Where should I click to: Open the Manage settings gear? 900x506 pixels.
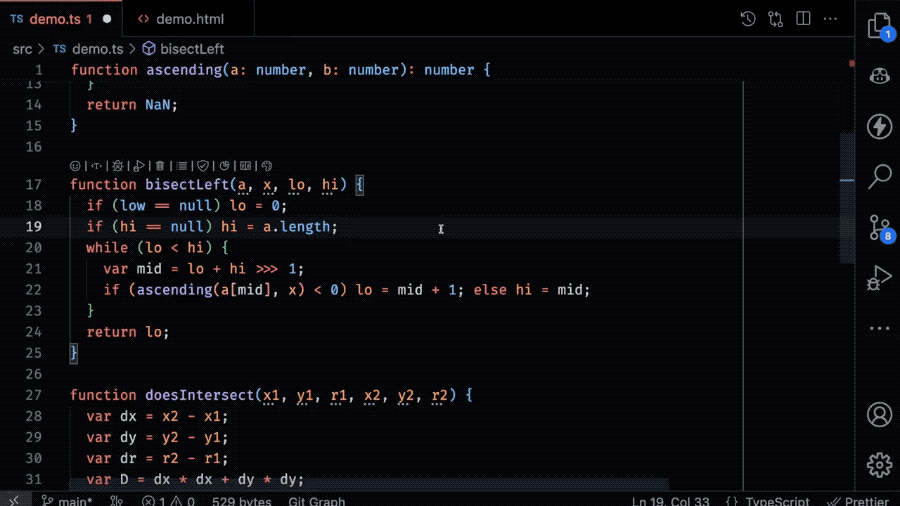click(x=879, y=465)
